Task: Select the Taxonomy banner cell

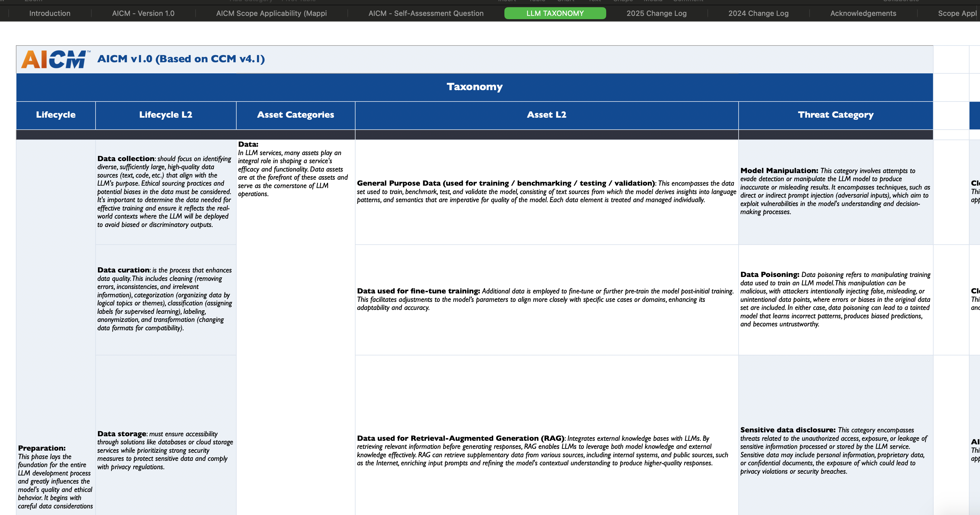Action: tap(474, 87)
